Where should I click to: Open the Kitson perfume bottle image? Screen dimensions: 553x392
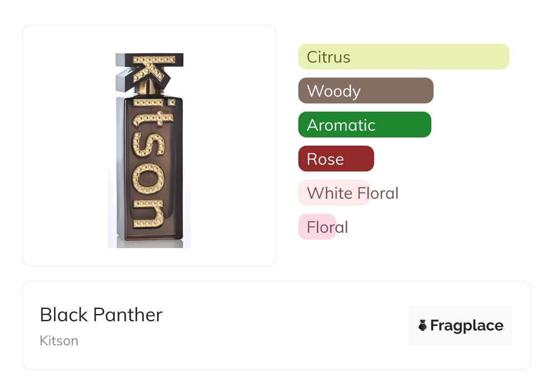pyautogui.click(x=149, y=150)
